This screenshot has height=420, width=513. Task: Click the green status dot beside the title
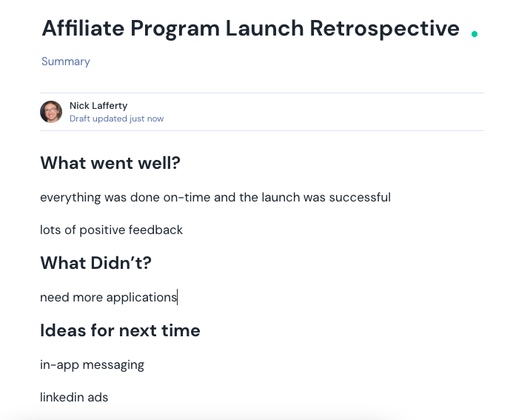[475, 33]
